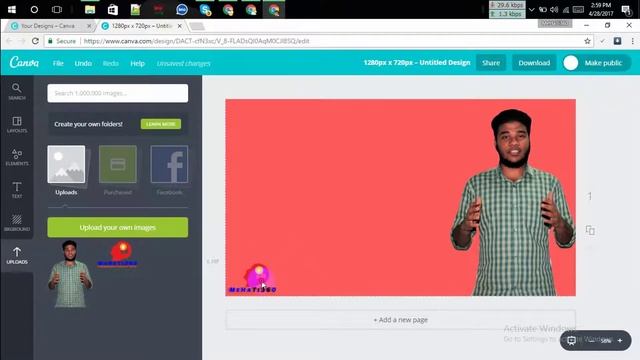
Task: Select the man image on the canvas
Action: (x=513, y=202)
